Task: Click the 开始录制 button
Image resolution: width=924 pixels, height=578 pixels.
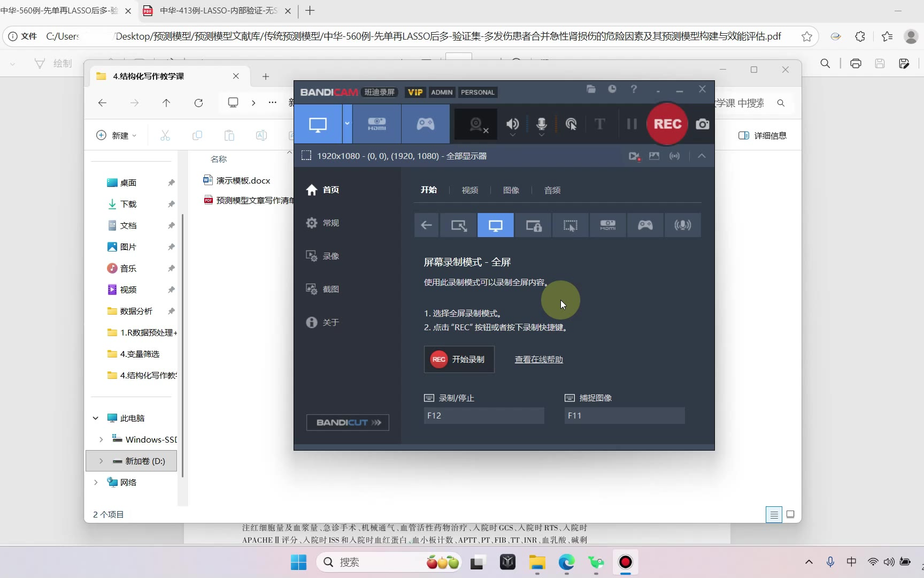Action: coord(459,359)
